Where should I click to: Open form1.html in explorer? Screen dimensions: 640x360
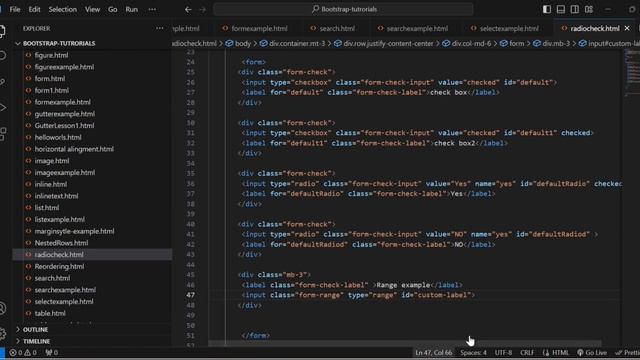tap(92, 90)
